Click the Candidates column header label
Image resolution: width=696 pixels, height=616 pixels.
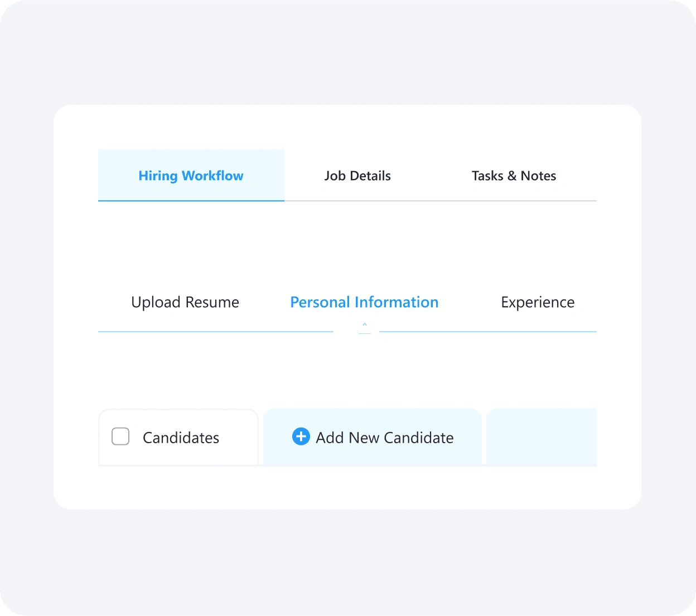(181, 438)
